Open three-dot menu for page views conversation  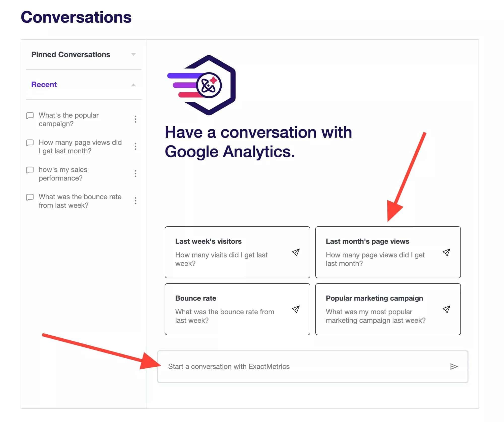point(136,147)
